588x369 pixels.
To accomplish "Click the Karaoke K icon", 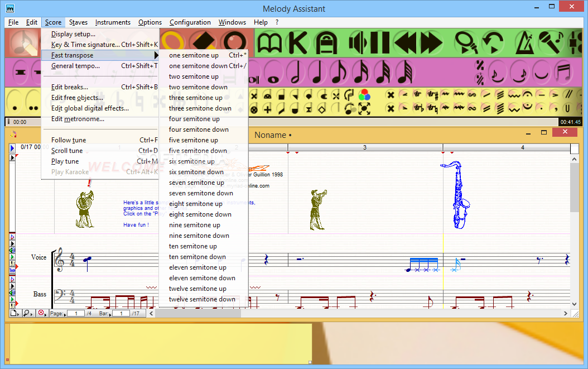I will click(298, 43).
